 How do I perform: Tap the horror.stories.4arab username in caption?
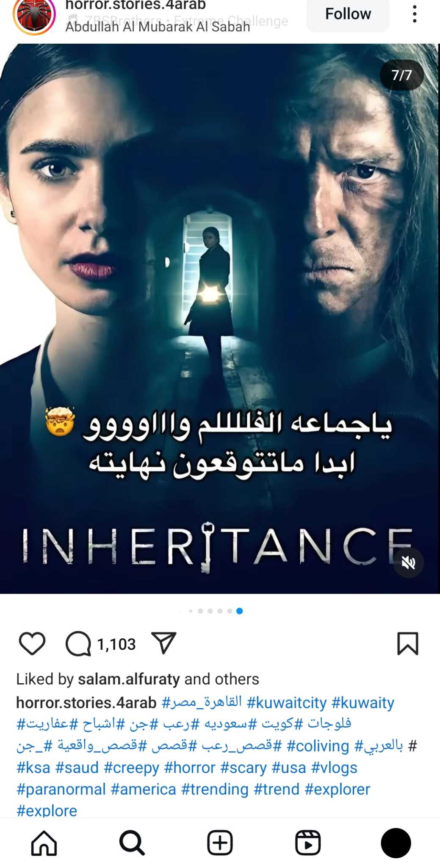pyautogui.click(x=86, y=703)
